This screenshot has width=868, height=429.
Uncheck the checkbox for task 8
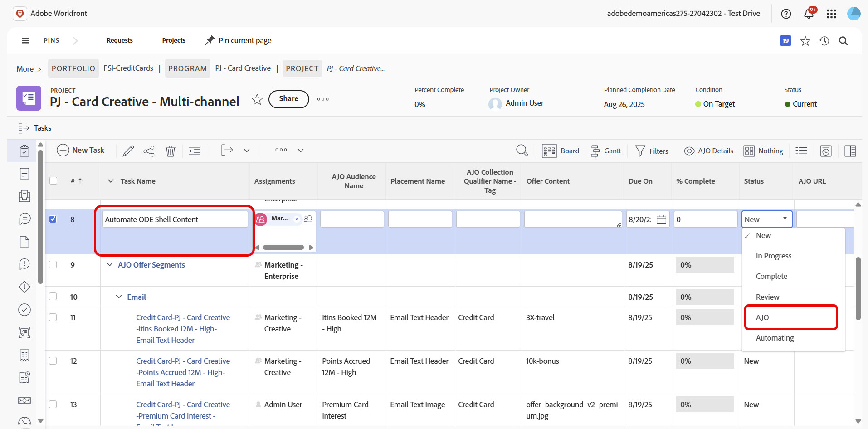point(53,219)
